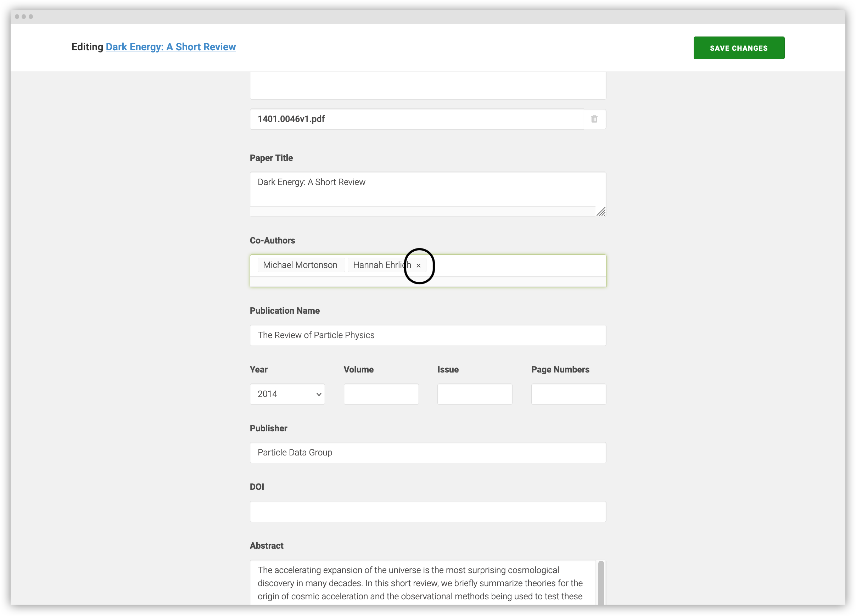Click Save Changes
The height and width of the screenshot is (616, 856).
point(739,47)
